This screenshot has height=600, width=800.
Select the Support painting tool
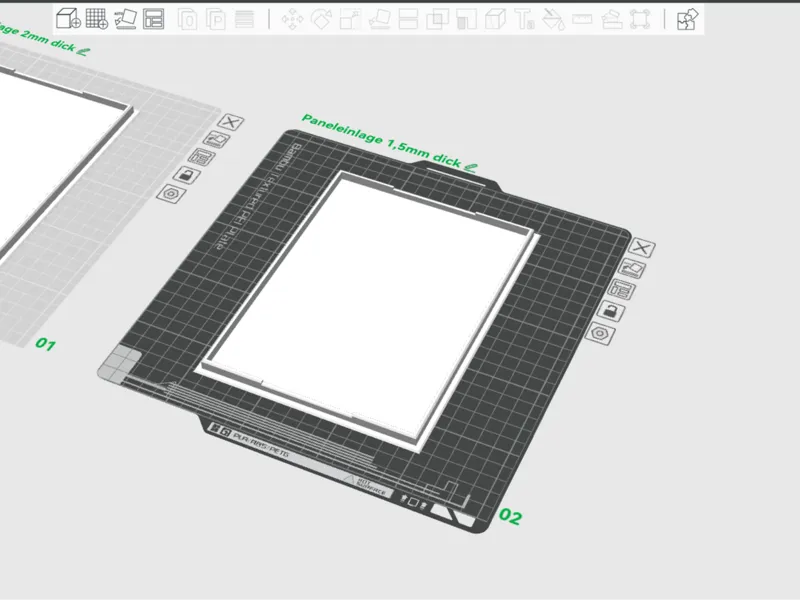(466, 19)
